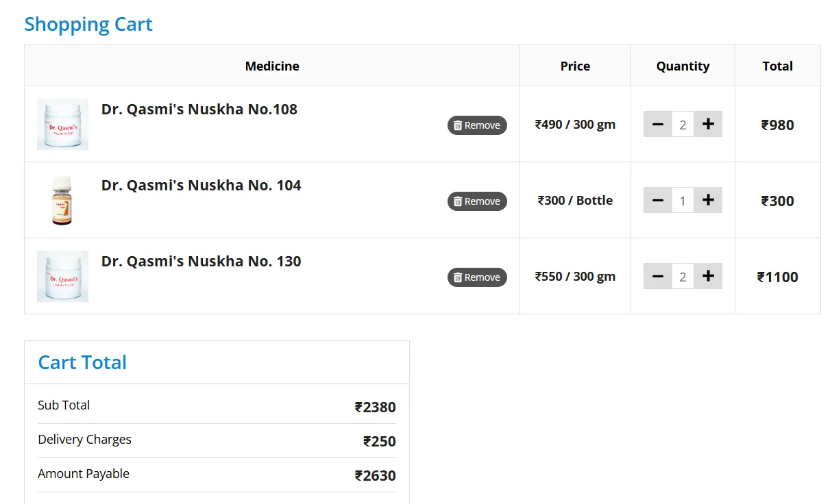Remove Nuskha No. 104 from cart

tap(477, 201)
